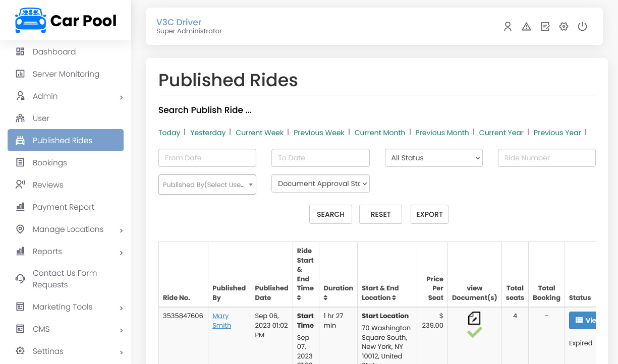Filter rides by Current Week link
This screenshot has height=364, width=618.
tap(259, 133)
